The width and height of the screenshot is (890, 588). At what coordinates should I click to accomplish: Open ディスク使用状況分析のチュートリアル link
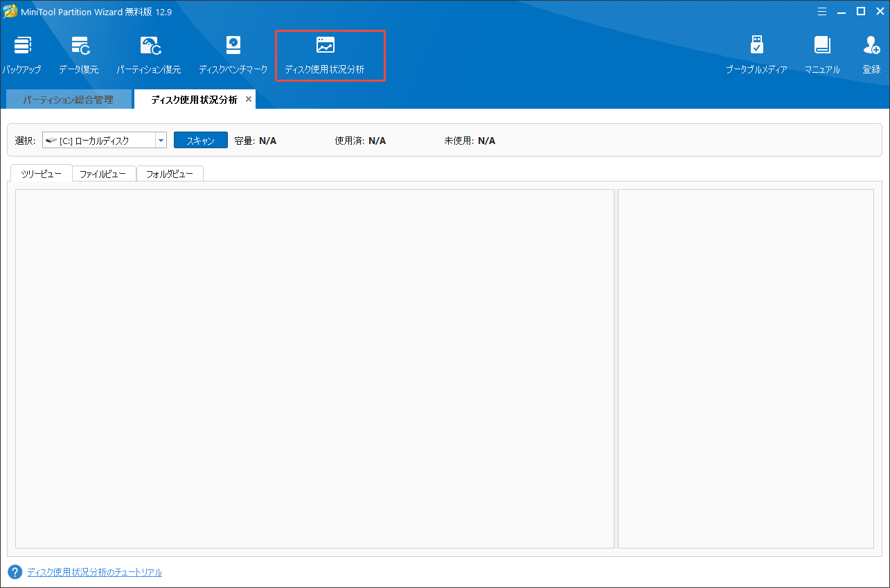(95, 572)
